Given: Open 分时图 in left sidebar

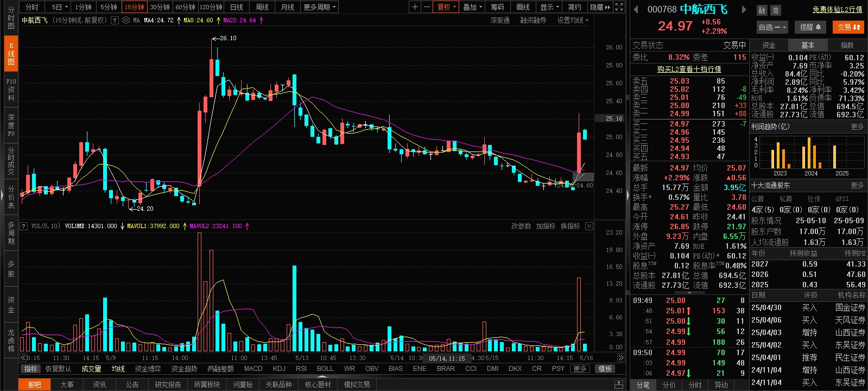Looking at the screenshot, I should tap(11, 18).
